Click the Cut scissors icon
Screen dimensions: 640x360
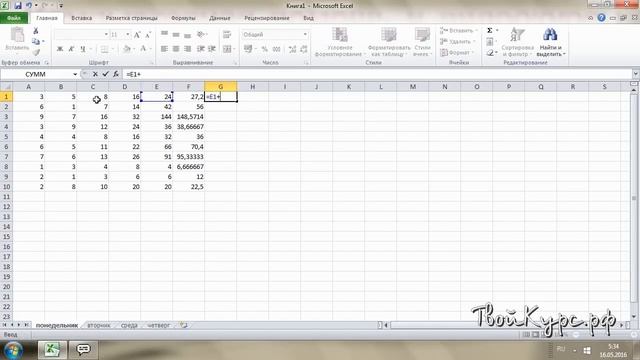pyautogui.click(x=36, y=31)
